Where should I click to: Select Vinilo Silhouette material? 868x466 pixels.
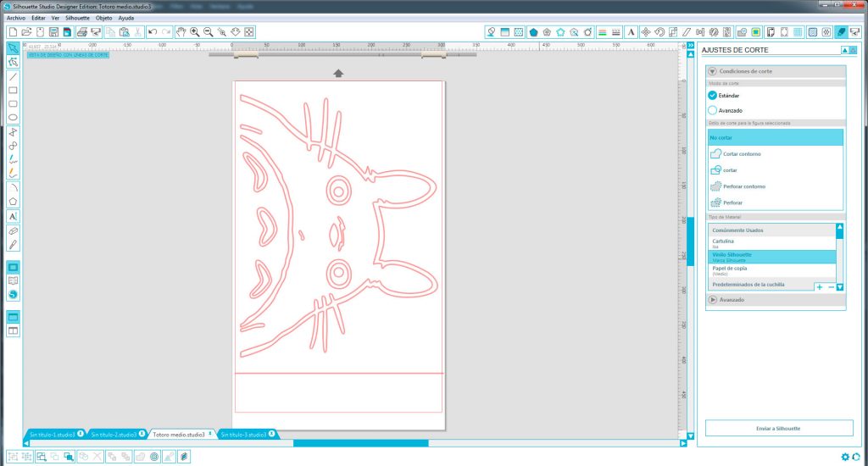[772, 257]
